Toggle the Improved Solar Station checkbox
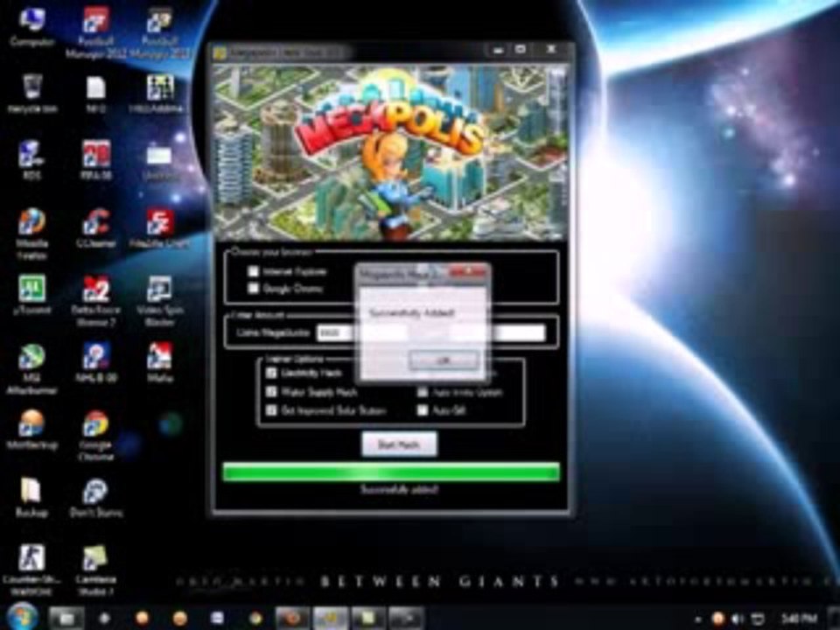840x630 pixels. (x=271, y=410)
